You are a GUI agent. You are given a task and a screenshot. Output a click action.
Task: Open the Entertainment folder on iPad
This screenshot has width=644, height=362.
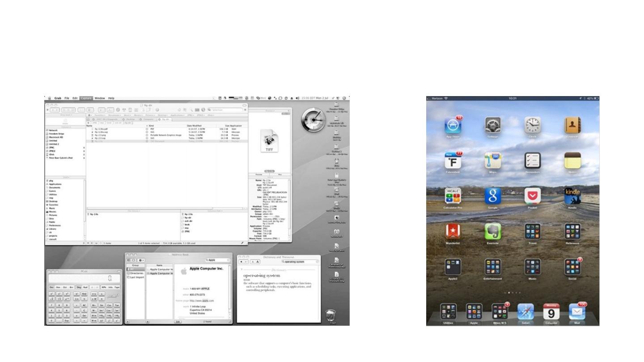click(x=492, y=267)
